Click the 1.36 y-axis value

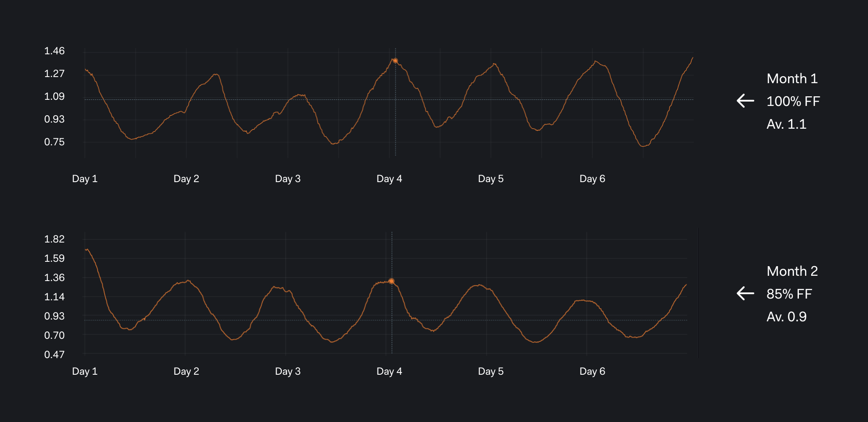tap(54, 278)
